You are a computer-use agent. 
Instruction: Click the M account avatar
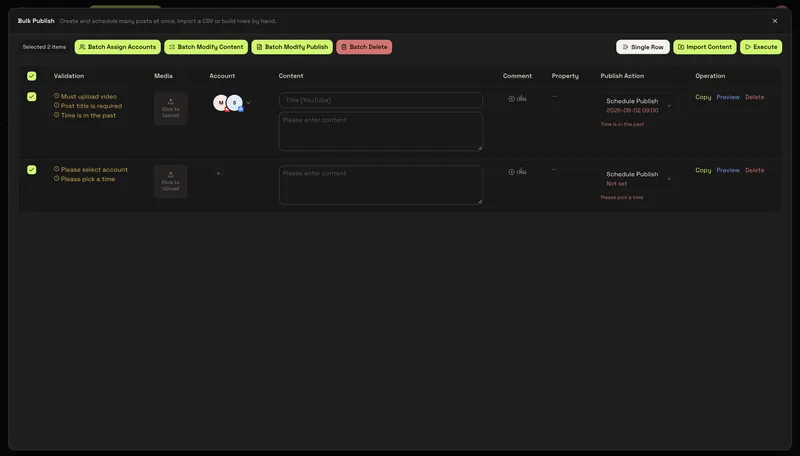tap(220, 103)
